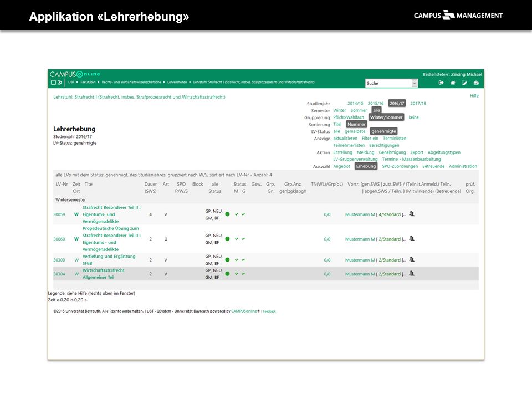Show all semesters with the alle option
532x399 pixels.
[x=377, y=110]
